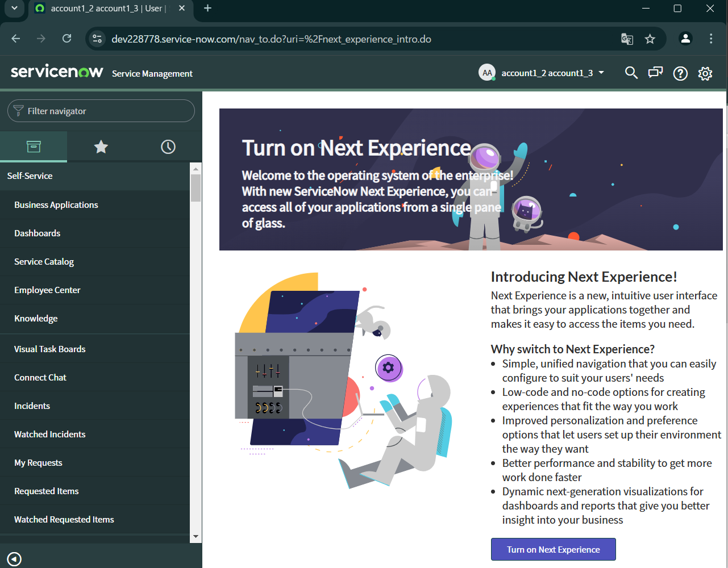Click the astronaut illustration image

pos(343,381)
